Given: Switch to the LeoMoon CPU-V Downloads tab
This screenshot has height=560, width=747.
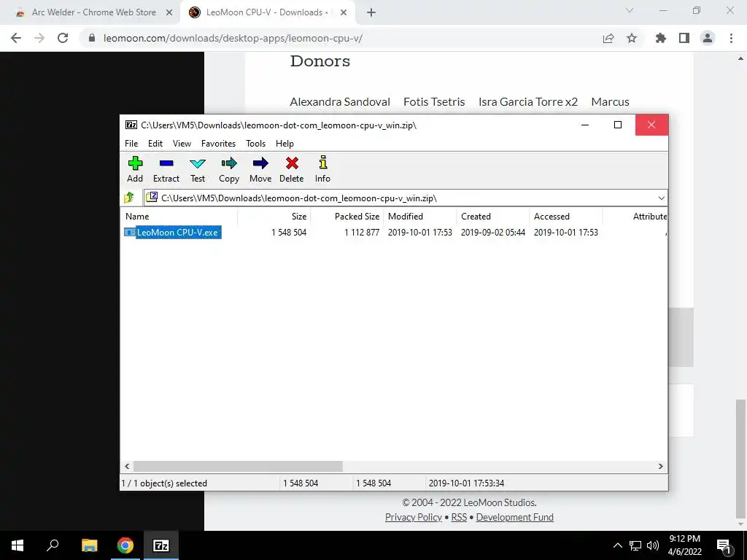Looking at the screenshot, I should 267,12.
